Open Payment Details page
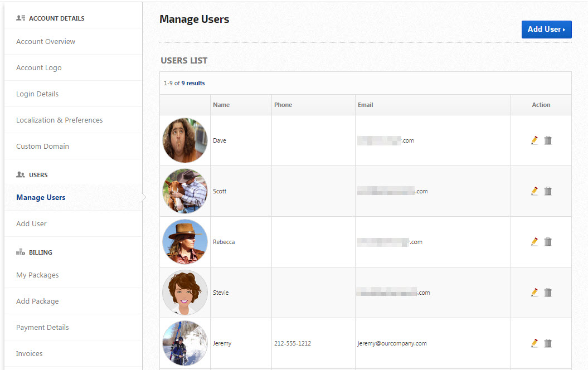The width and height of the screenshot is (588, 370). point(42,327)
